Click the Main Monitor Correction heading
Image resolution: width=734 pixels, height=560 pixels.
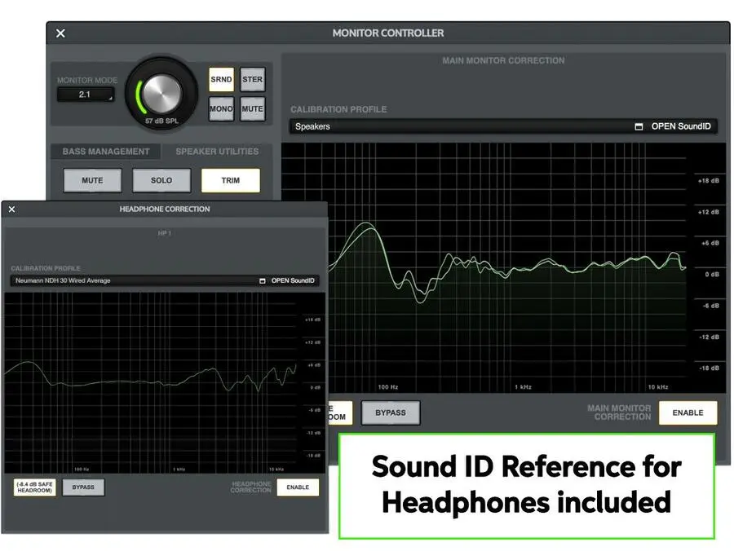click(503, 60)
